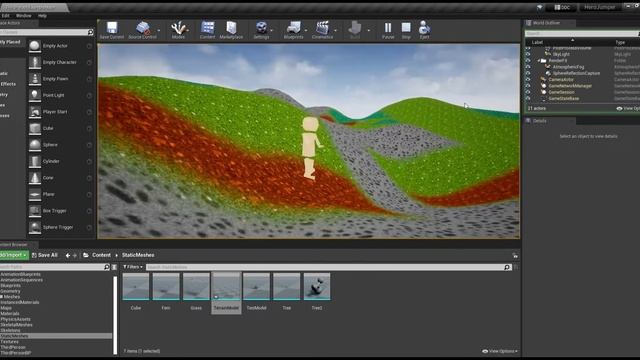Open the Edit menu
Screen dimensions: 640x360
[x=5, y=16]
